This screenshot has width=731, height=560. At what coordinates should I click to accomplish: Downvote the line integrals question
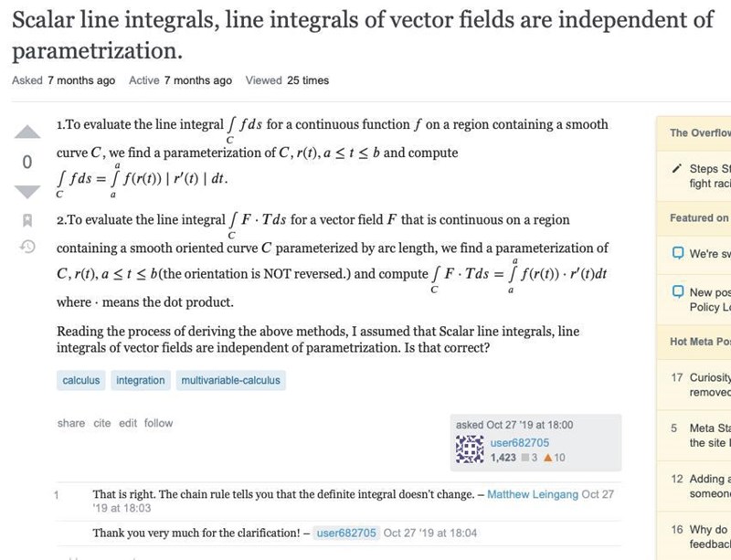[x=27, y=190]
